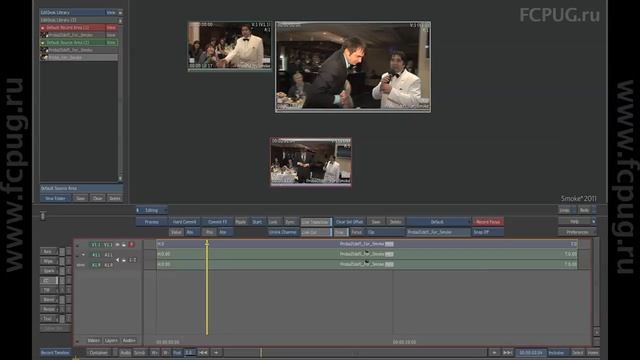Click the V1.1 video track patch label
640x360 pixels.
[x=95, y=244]
